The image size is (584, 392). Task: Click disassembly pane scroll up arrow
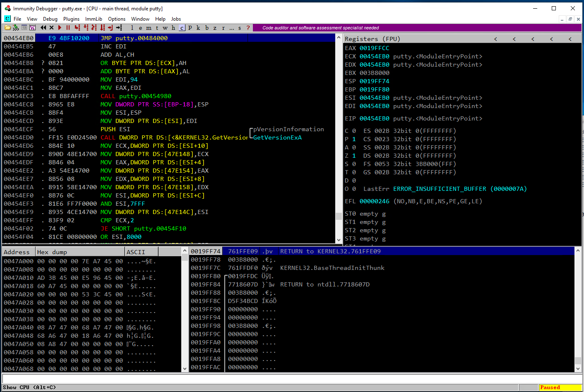(x=339, y=38)
